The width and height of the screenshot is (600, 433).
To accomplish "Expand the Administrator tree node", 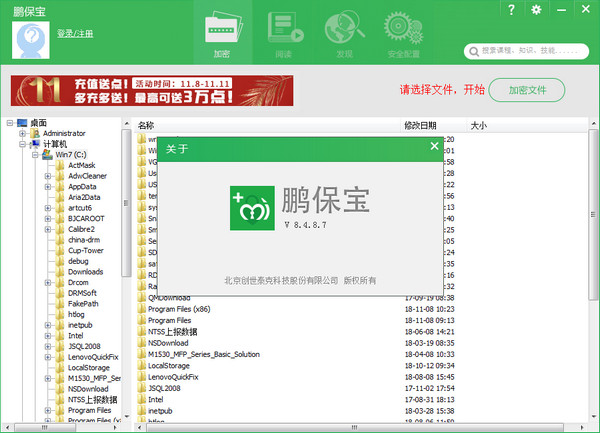I will tap(23, 133).
